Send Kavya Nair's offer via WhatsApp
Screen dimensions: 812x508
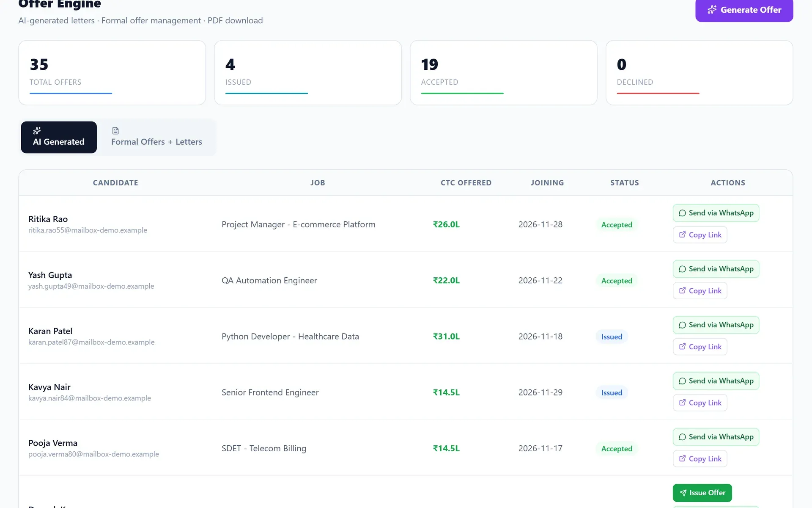[716, 381]
